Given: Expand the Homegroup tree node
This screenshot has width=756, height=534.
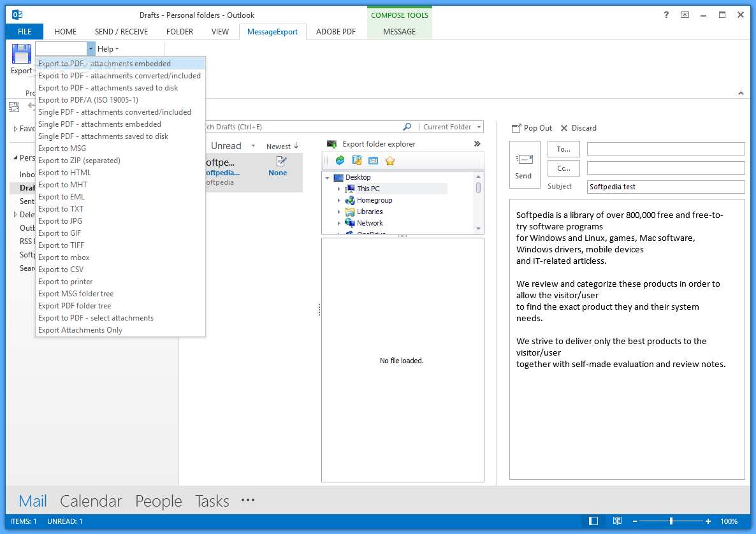Looking at the screenshot, I should (339, 201).
